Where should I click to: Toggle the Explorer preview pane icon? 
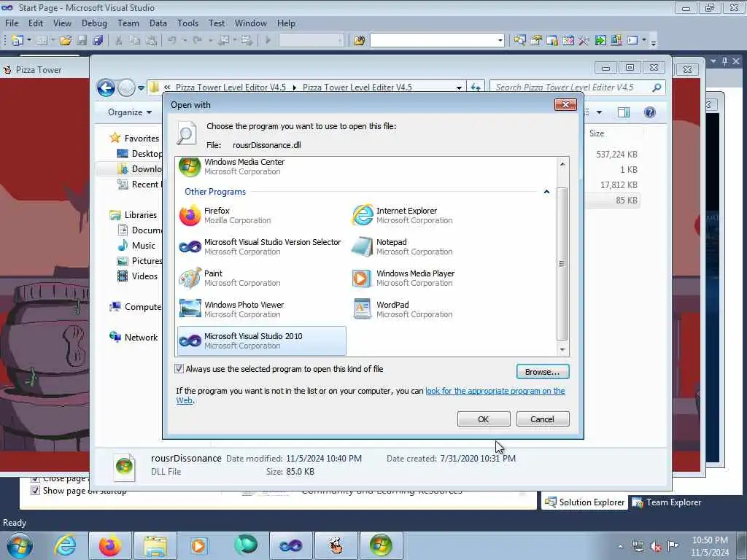pyautogui.click(x=624, y=112)
